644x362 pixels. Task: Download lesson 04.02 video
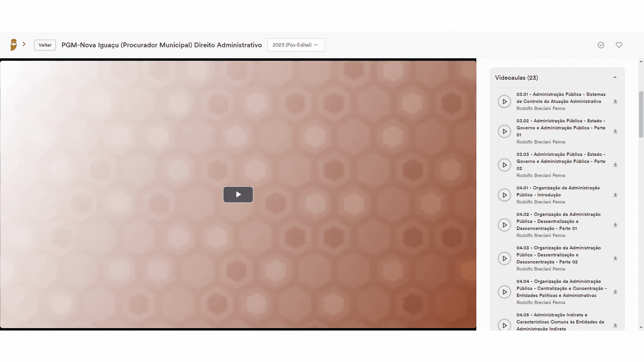tap(615, 225)
